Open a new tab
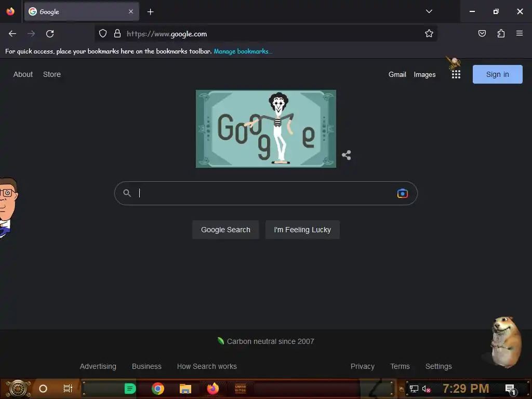The image size is (532, 399). click(150, 12)
